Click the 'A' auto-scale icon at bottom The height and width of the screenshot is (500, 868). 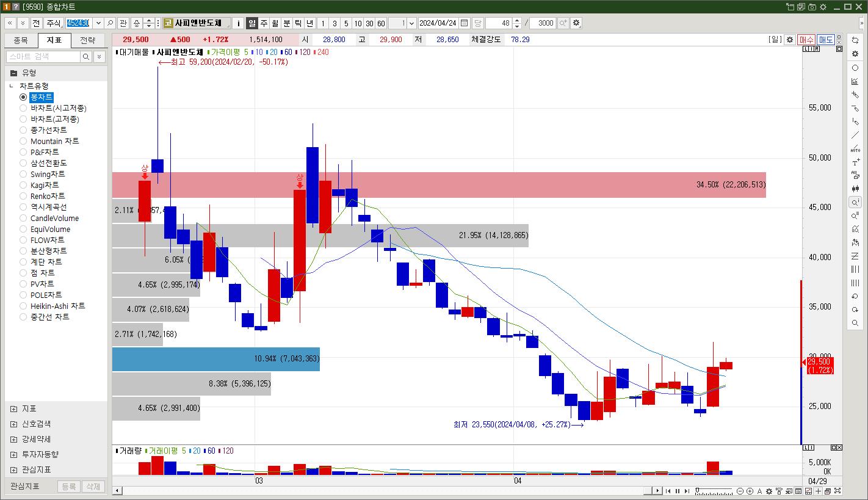pyautogui.click(x=759, y=491)
